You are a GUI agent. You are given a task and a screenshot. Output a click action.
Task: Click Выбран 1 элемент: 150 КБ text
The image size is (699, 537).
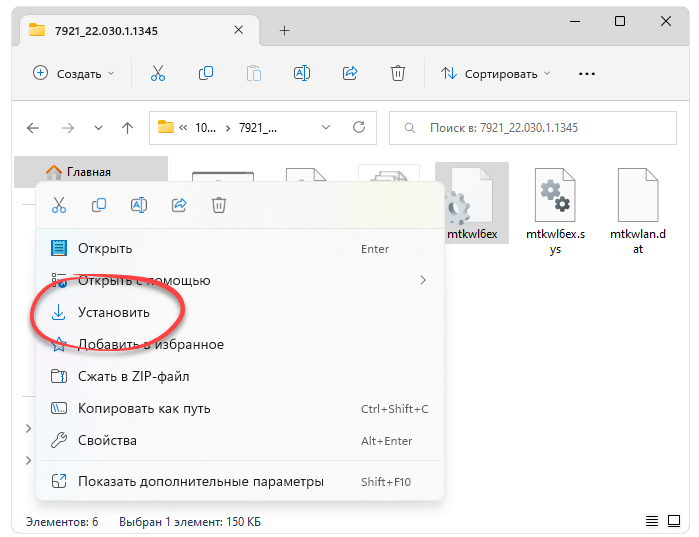point(190,521)
